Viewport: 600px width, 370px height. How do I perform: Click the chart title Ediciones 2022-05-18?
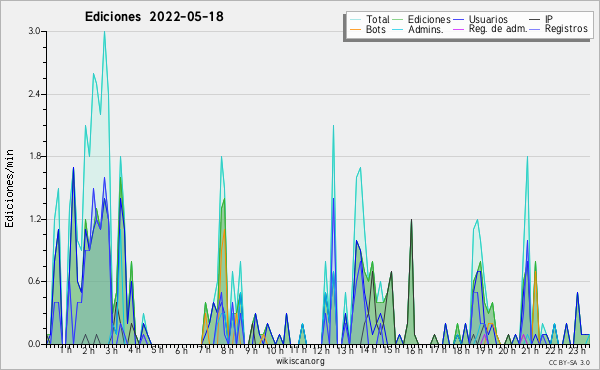pos(154,17)
